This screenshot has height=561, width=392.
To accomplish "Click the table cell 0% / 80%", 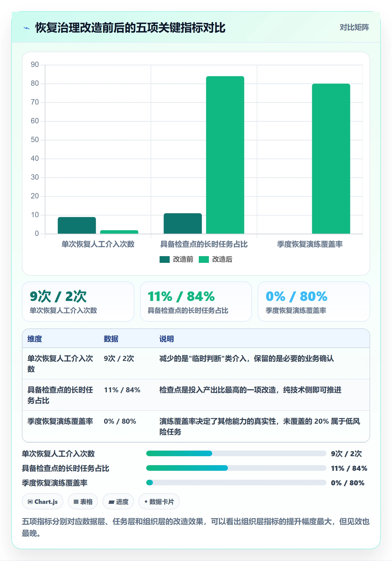I will [x=120, y=421].
